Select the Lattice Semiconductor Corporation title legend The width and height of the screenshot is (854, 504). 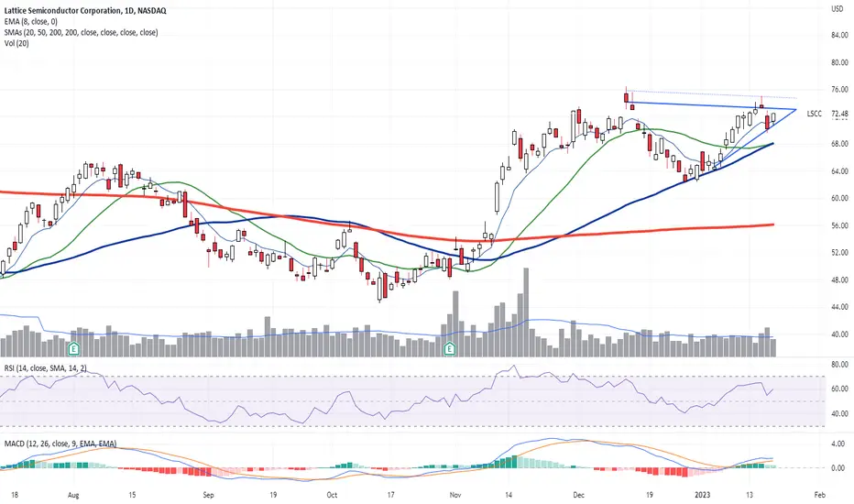point(85,10)
